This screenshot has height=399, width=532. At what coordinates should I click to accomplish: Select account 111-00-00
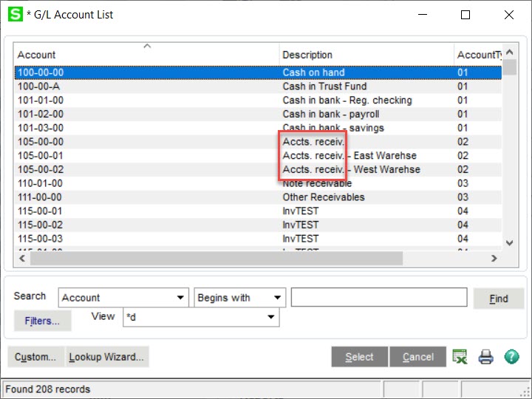pos(258,197)
